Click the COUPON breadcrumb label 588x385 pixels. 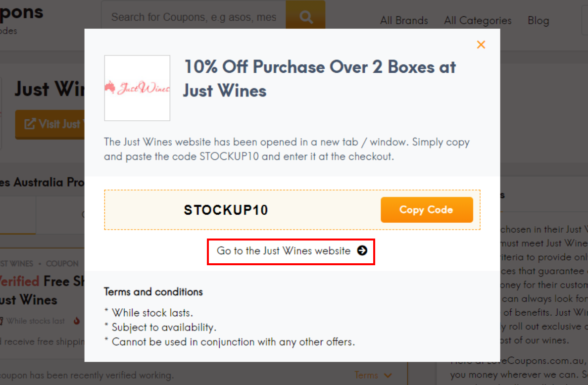pos(62,263)
